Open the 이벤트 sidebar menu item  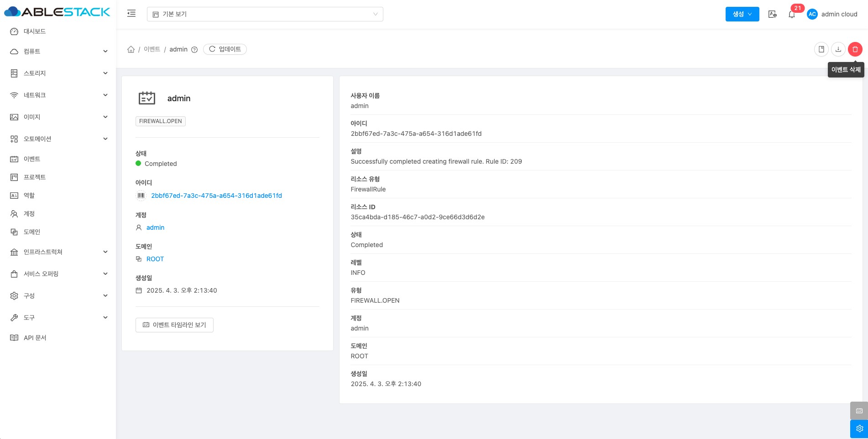click(32, 159)
